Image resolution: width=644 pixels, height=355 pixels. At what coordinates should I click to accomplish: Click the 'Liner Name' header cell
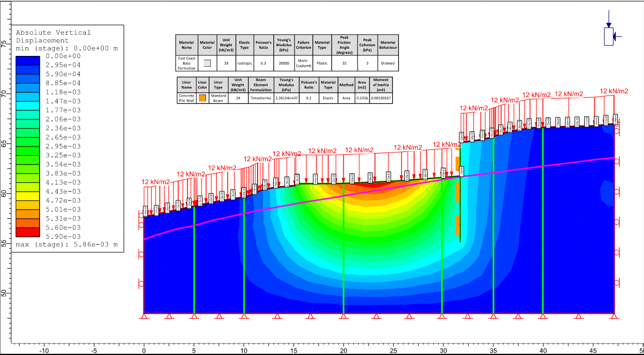(186, 84)
